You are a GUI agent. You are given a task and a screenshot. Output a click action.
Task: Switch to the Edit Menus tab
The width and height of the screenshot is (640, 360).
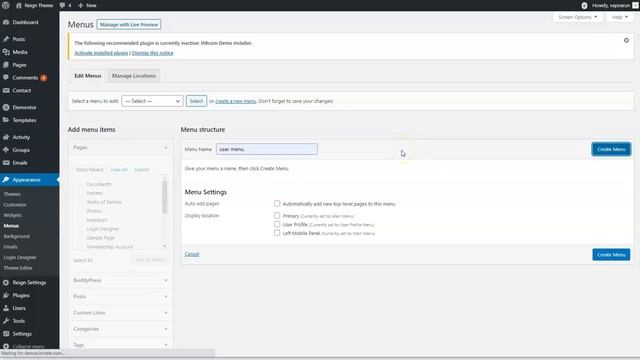88,76
